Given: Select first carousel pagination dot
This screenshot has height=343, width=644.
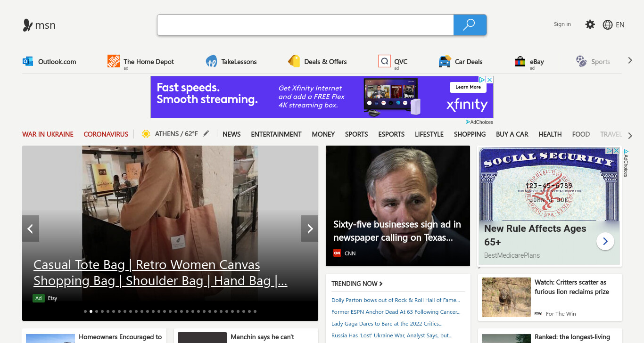Looking at the screenshot, I should 85,311.
